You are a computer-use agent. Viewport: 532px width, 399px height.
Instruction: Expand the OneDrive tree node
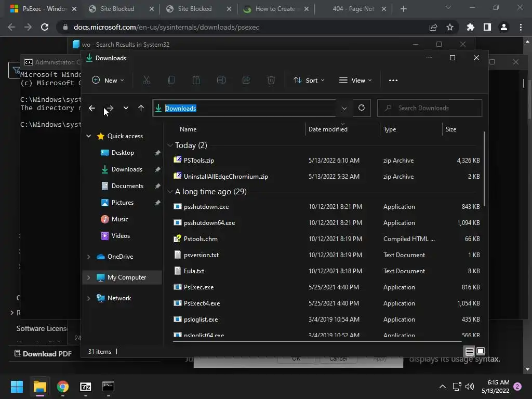(88, 257)
